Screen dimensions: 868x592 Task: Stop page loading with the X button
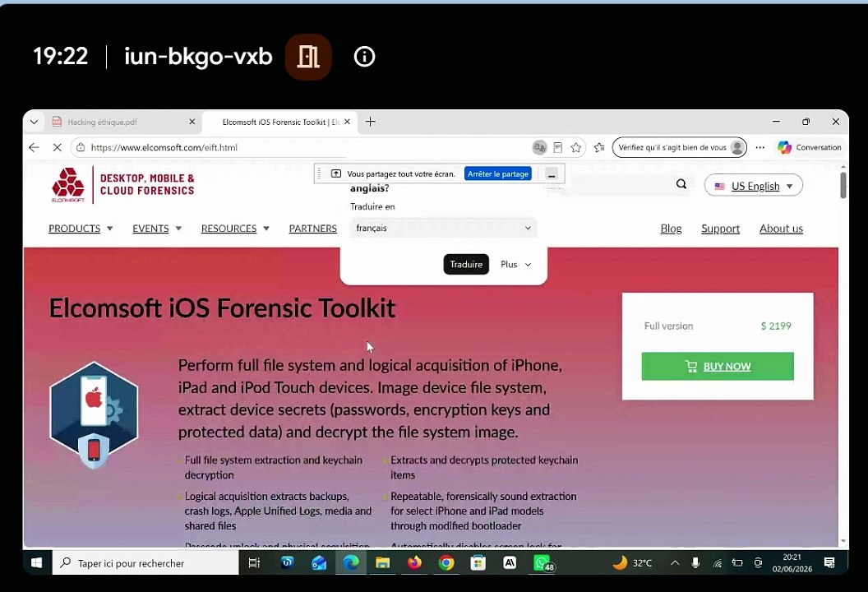[57, 147]
